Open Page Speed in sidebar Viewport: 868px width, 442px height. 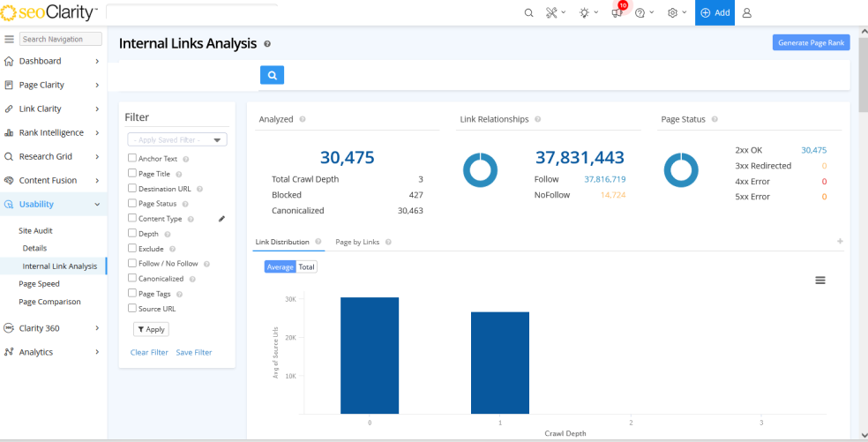pos(39,284)
